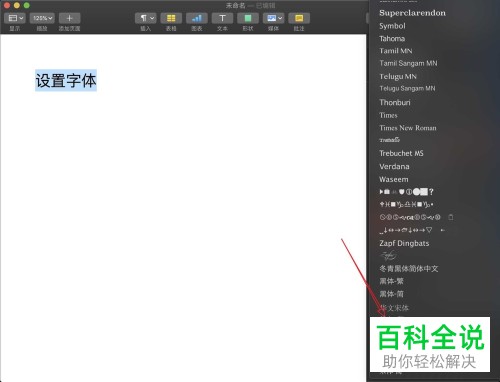Pick Telugu Sangam MN font entry
The image size is (500, 382).
[407, 88]
